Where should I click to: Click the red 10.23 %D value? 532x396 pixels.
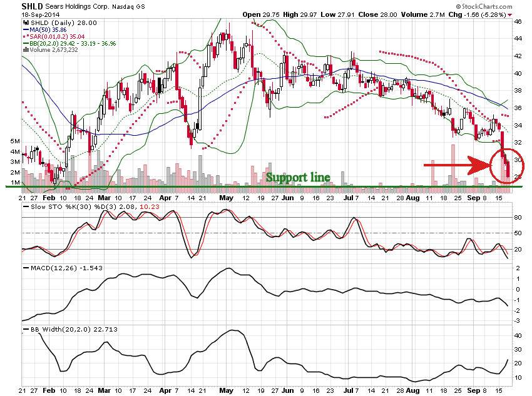click(x=150, y=207)
